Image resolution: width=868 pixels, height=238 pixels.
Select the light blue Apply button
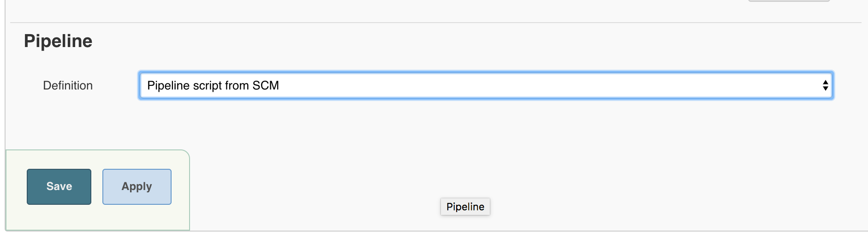point(137,186)
